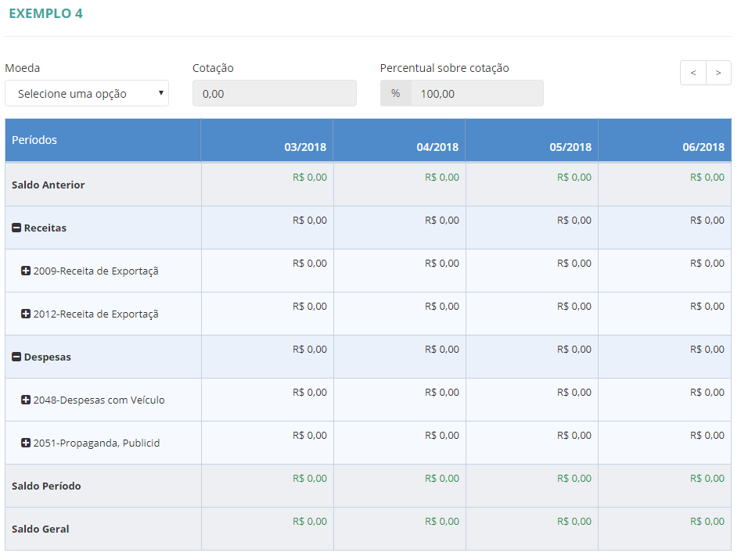Select the 06/2018 column header
Image resolution: width=741 pixels, height=560 pixels.
click(x=703, y=147)
